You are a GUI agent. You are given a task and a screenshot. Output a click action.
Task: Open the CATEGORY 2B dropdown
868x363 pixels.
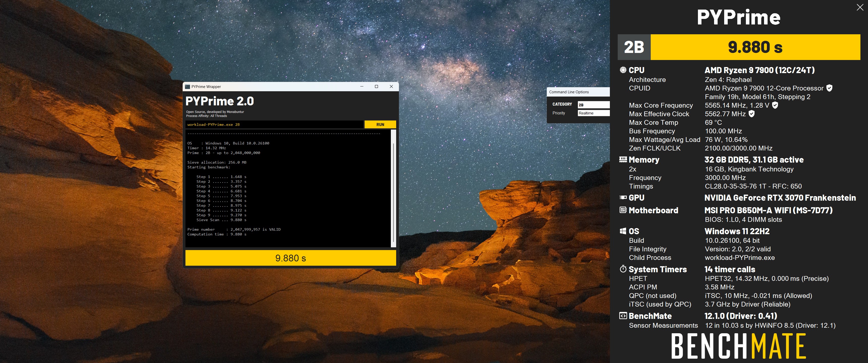(593, 105)
